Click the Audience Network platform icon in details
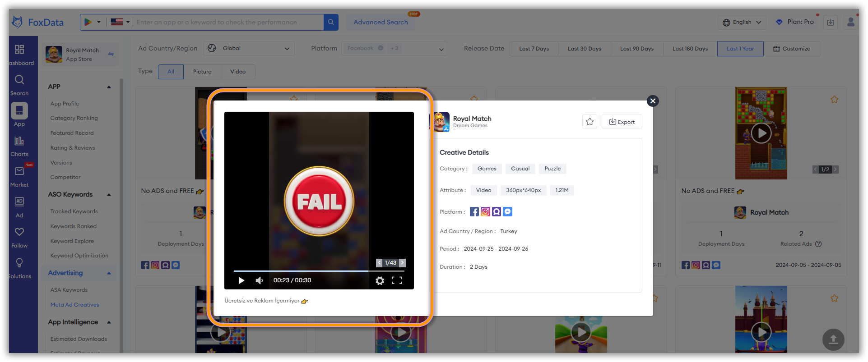868x362 pixels. [497, 212]
